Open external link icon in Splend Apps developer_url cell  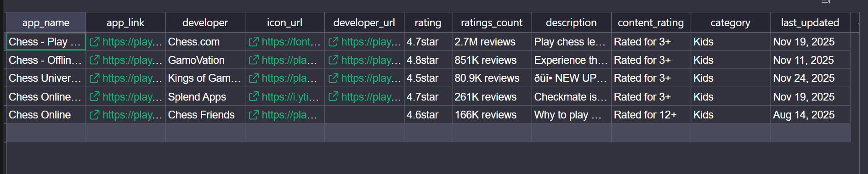(x=333, y=97)
